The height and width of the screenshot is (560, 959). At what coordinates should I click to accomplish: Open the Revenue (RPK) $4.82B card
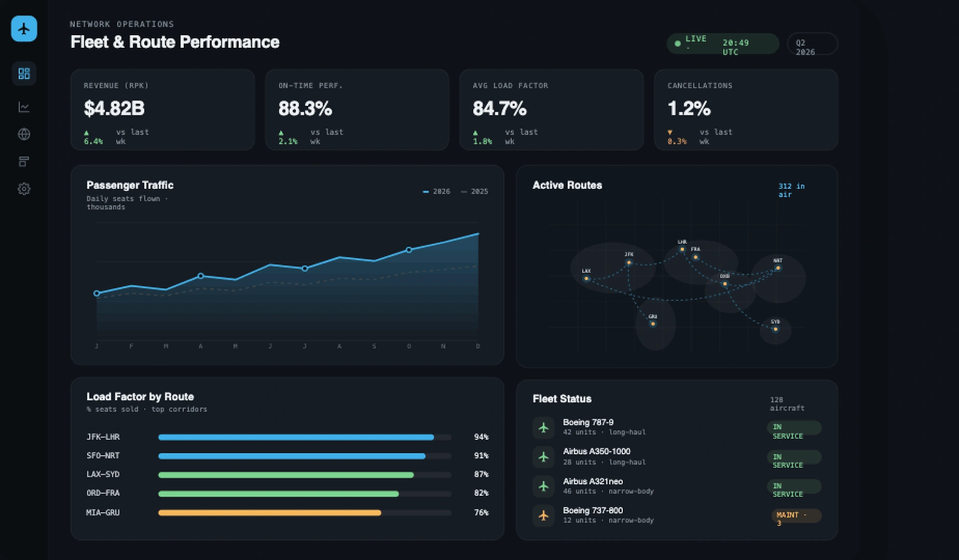coord(162,110)
